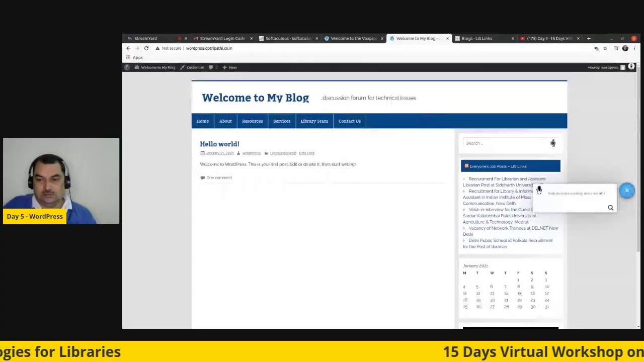
Task: Open the Contact Us navigation item
Action: point(350,121)
